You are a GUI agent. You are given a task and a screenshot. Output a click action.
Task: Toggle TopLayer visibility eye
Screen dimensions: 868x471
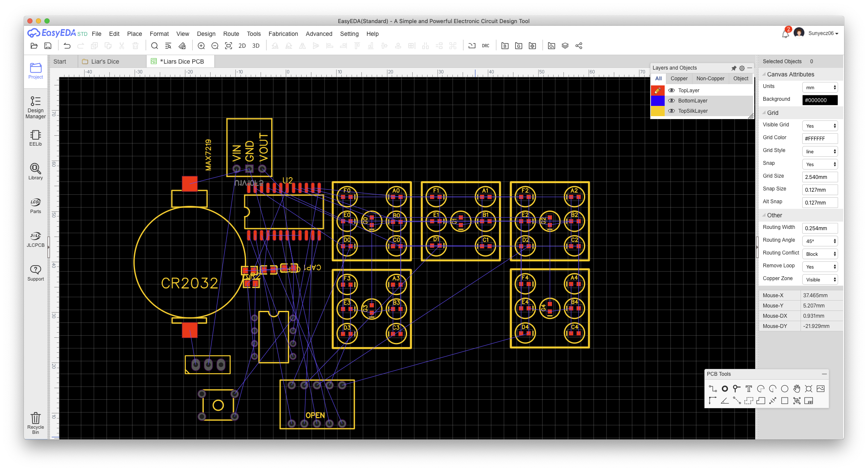tap(672, 91)
